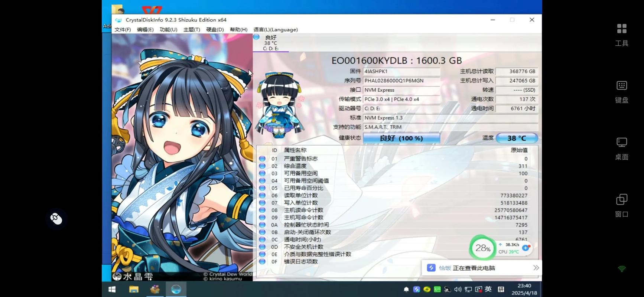
Task: Click the status orb for 错误日志项数
Action: (262, 261)
